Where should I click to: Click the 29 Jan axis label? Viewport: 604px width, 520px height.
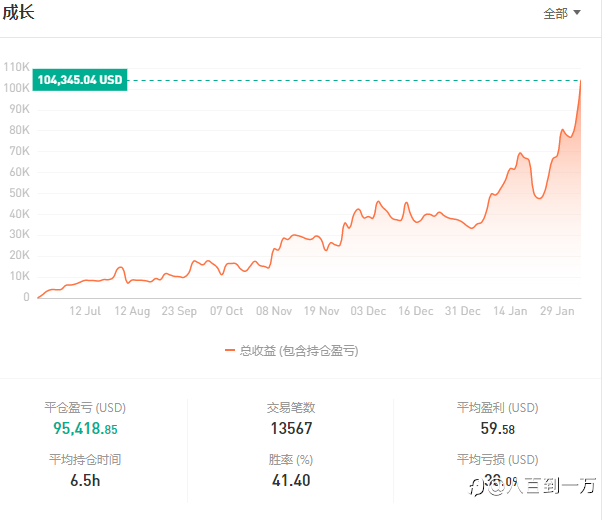coord(557,311)
